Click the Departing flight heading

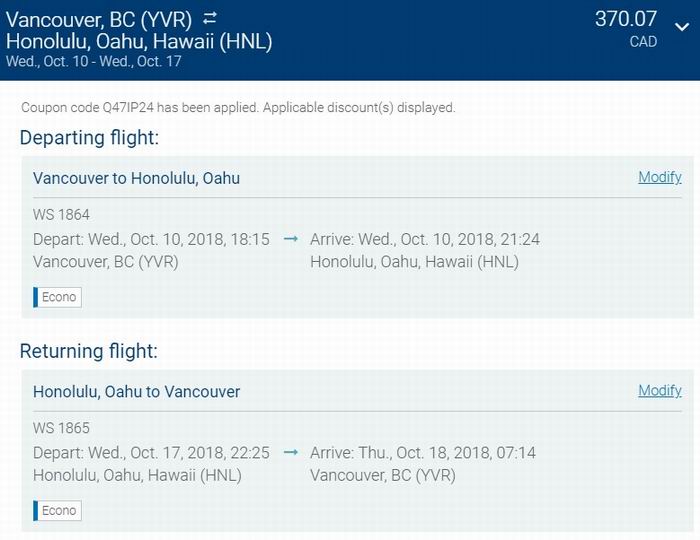(x=89, y=138)
